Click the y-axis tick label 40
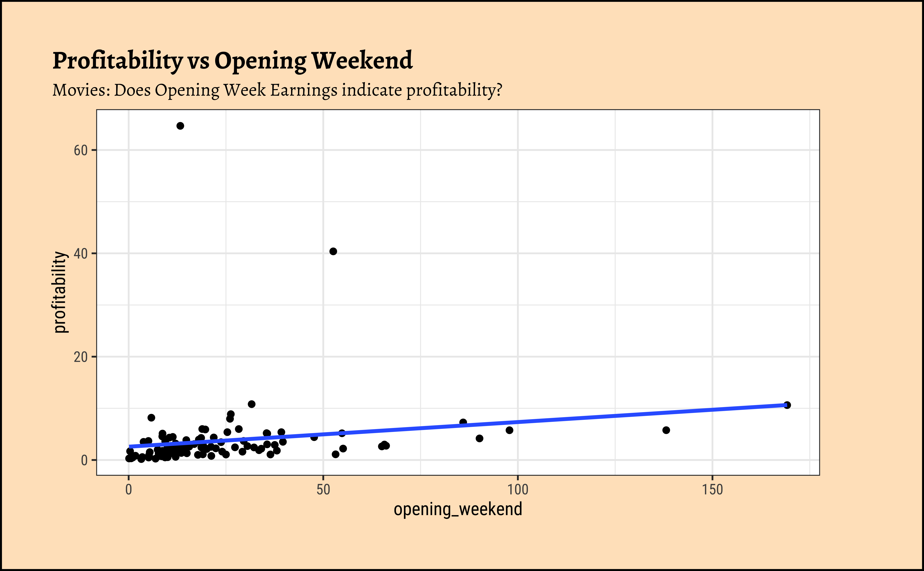The image size is (924, 571). (x=81, y=254)
